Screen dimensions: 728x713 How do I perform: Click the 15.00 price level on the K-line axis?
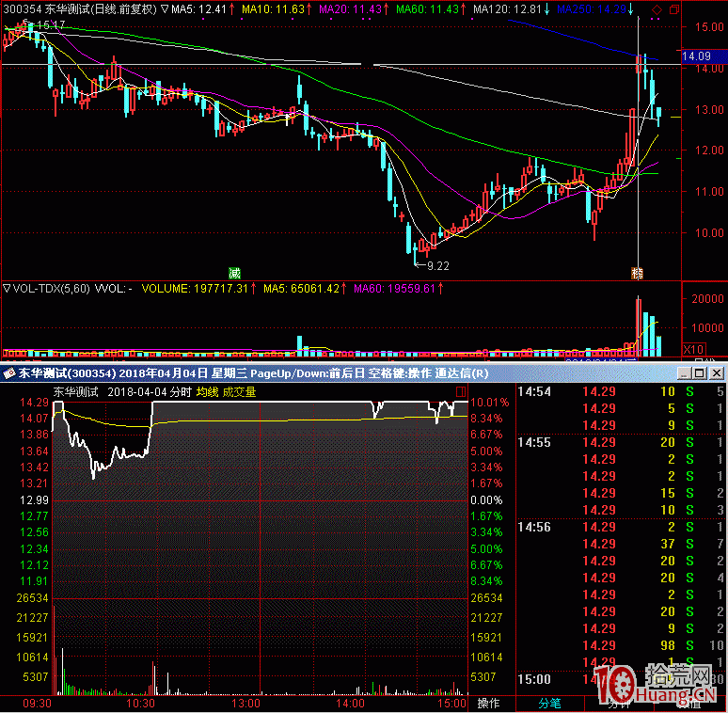[709, 27]
